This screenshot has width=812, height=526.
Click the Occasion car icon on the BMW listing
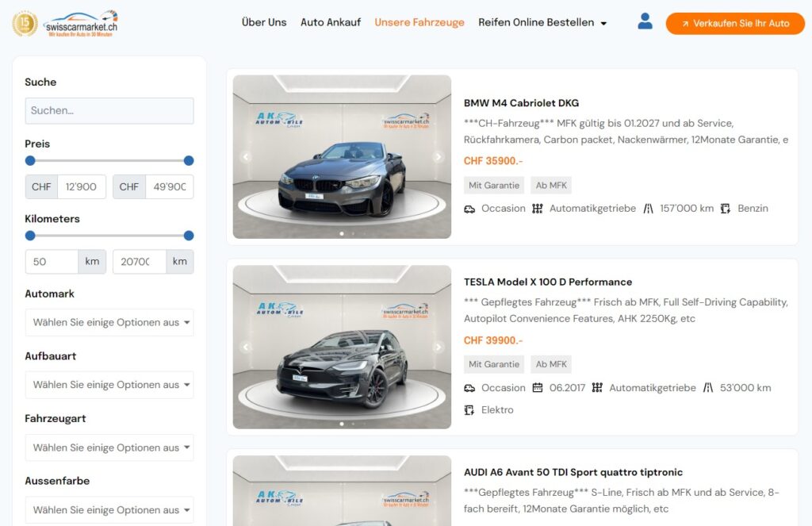469,209
